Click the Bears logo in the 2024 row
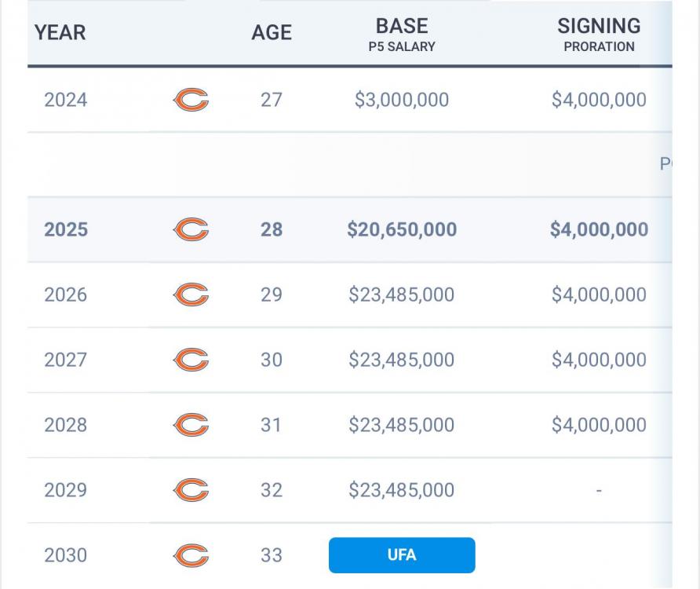Viewport: 700px width, 589px height. click(191, 101)
